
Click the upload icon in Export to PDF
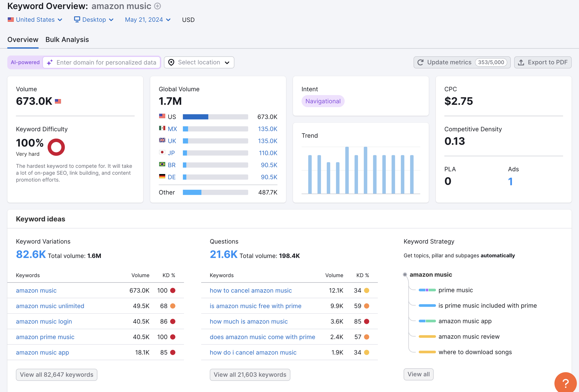coord(521,62)
